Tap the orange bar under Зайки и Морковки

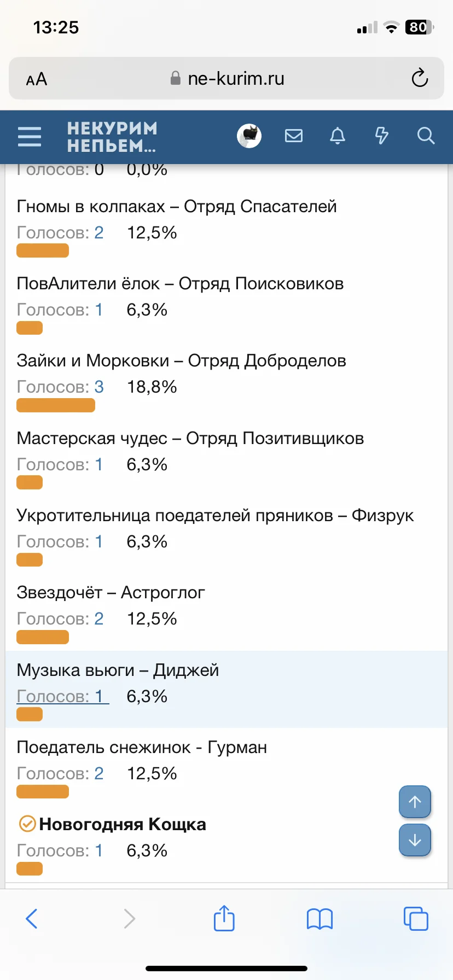[x=56, y=405]
